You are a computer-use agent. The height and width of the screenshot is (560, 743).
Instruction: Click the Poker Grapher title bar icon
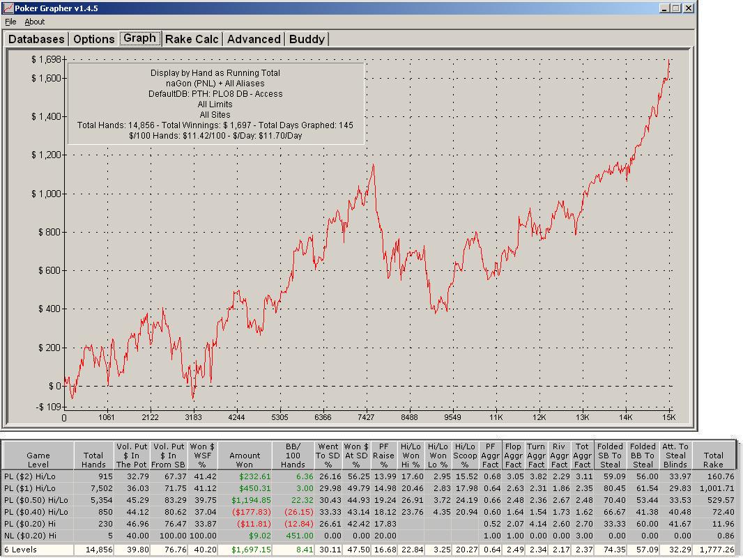pos(8,8)
